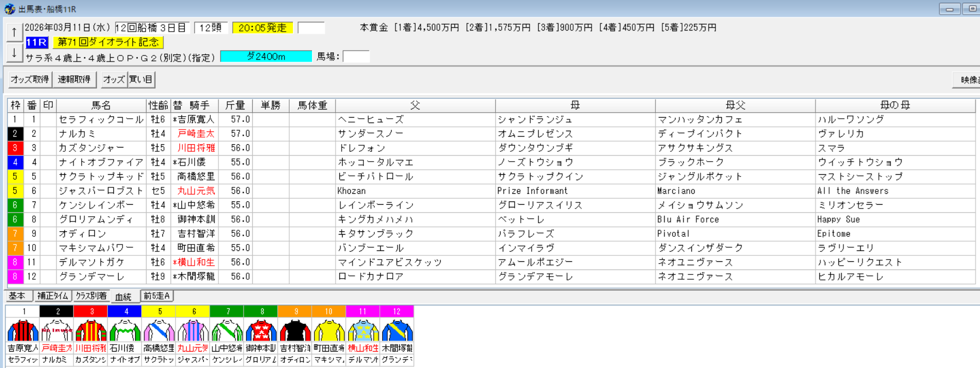Click the 速報取得 button

tap(75, 79)
